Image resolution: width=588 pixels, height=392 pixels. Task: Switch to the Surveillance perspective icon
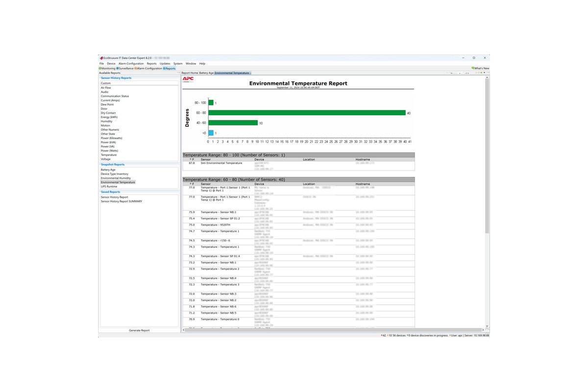tap(118, 69)
